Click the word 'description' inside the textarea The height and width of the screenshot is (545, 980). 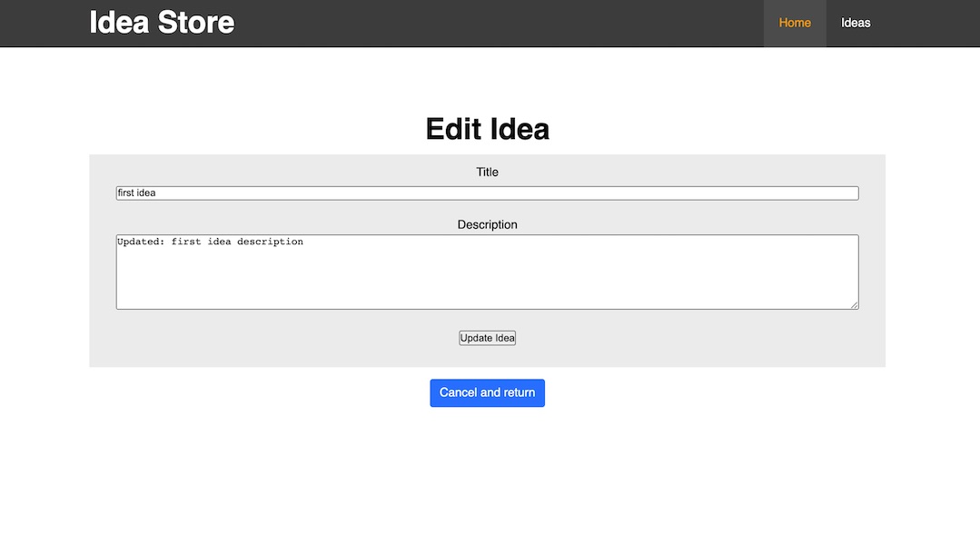pos(270,242)
